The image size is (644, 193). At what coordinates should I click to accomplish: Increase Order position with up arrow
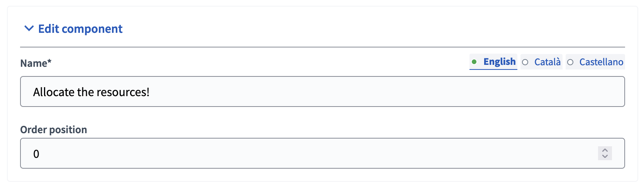605,150
